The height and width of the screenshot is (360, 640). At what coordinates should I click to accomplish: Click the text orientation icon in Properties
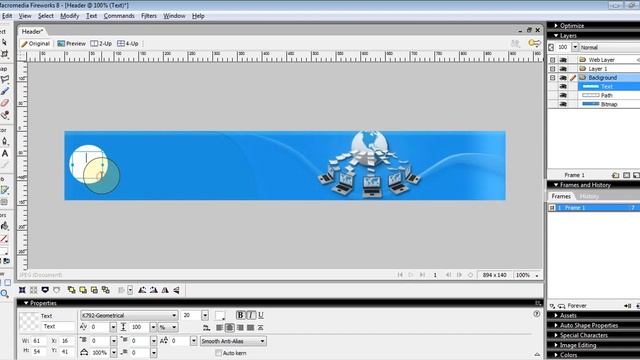pos(207,327)
